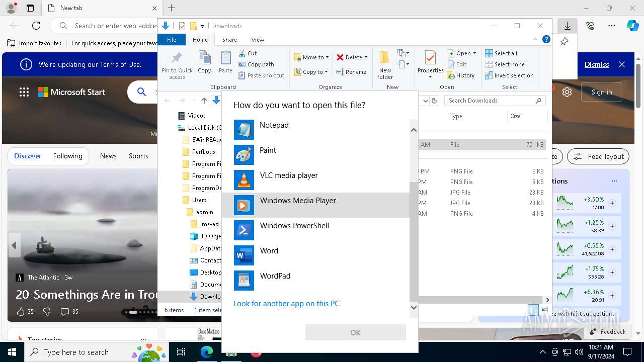Viewport: 644px width, 362px height.
Task: Switch to large icons view in the status bar
Action: (x=544, y=310)
